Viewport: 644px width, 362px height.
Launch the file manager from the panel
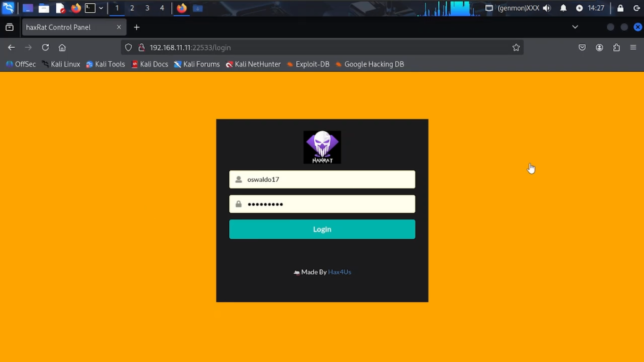44,8
